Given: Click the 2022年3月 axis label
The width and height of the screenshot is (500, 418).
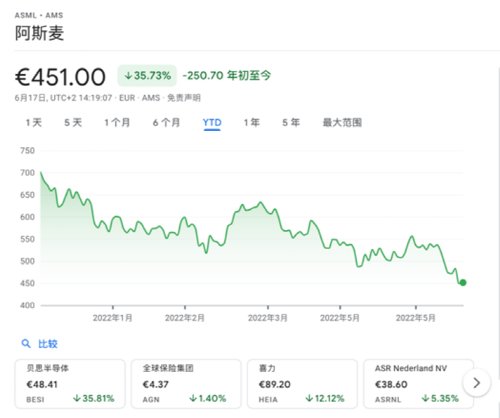Looking at the screenshot, I should [x=268, y=318].
